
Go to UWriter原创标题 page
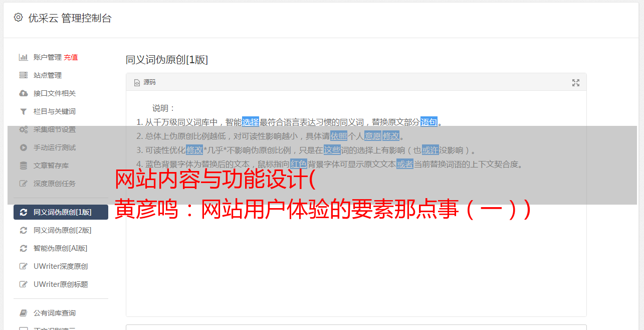tap(61, 284)
